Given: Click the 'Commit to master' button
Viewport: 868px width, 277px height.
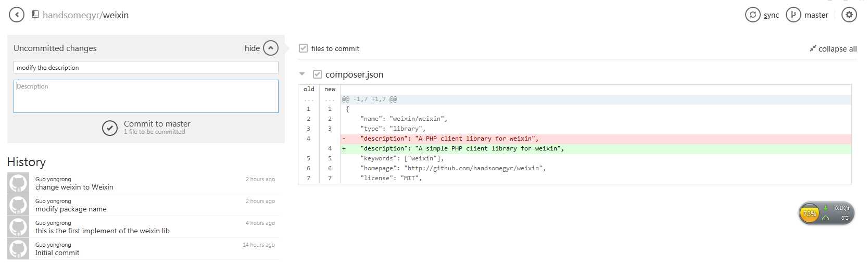Looking at the screenshot, I should [x=157, y=124].
